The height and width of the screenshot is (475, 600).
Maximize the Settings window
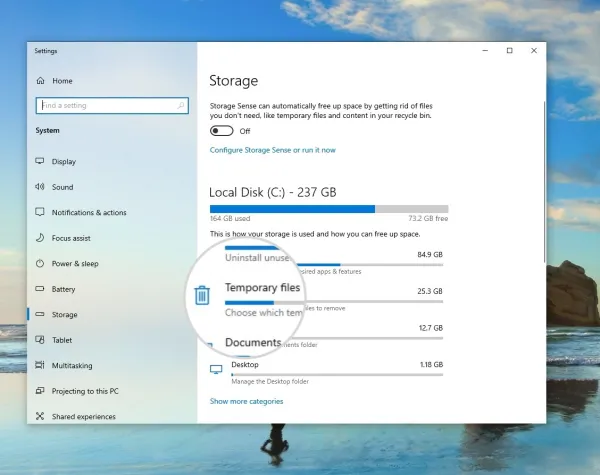coord(510,51)
